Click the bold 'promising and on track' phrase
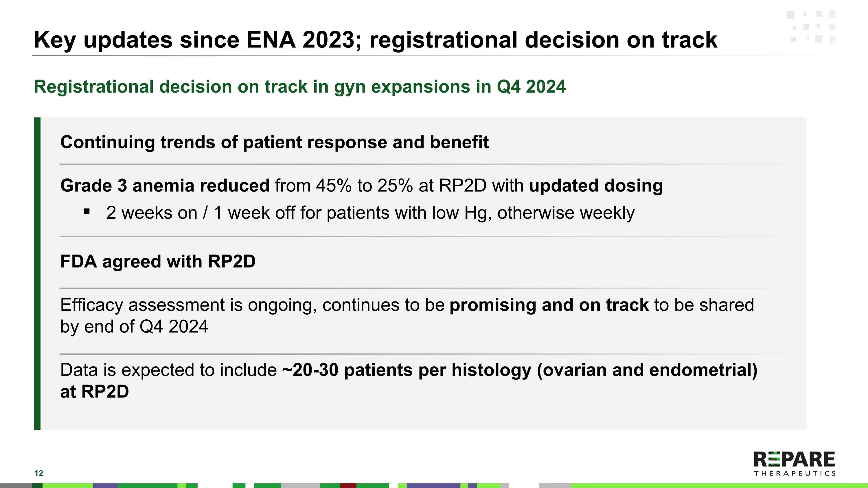Image resolution: width=868 pixels, height=488 pixels. coord(549,305)
